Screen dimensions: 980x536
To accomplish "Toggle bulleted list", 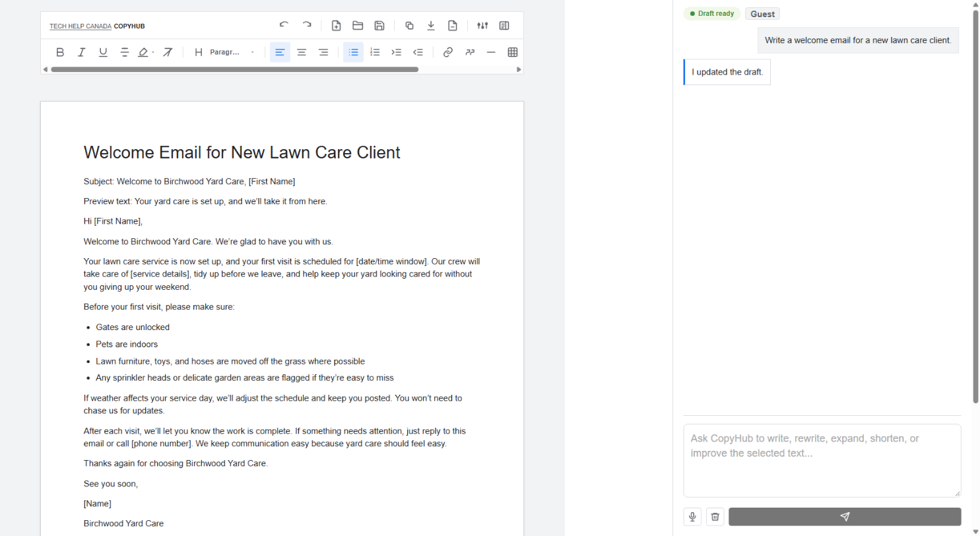I will pyautogui.click(x=354, y=52).
